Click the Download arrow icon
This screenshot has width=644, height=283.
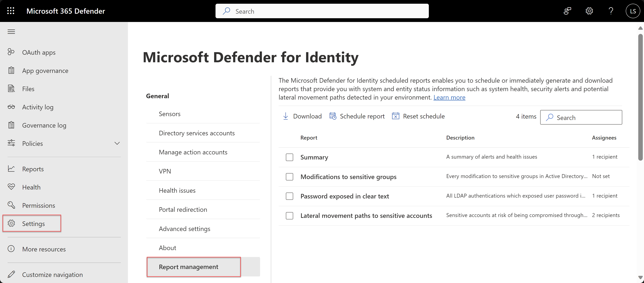point(286,116)
